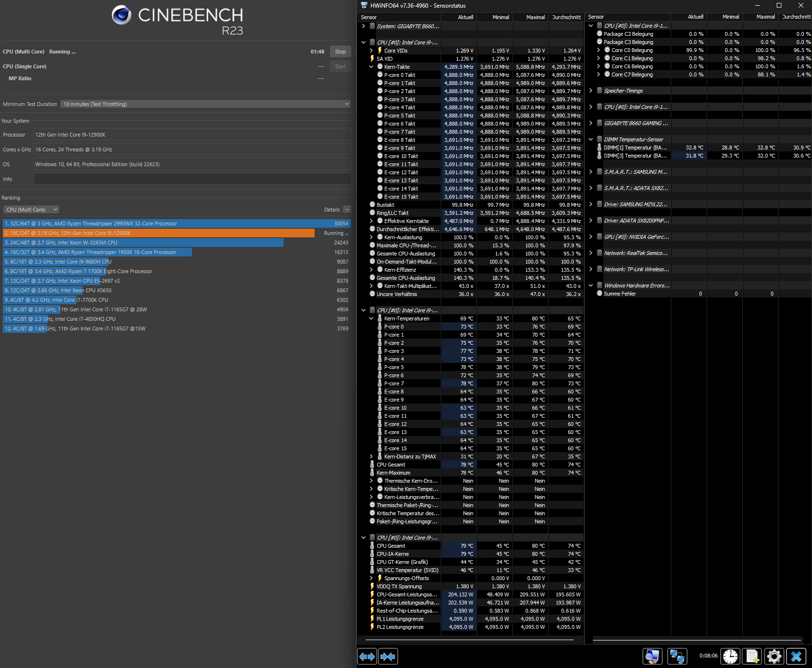Click the chip icon beside Drive: SAMSUNG MZVL22
Viewport: 812px width, 668px height.
[x=600, y=204]
